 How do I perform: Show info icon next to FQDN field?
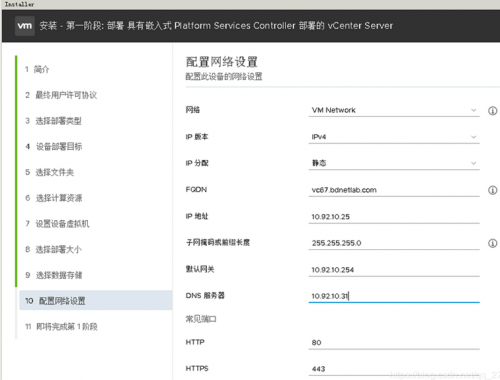pos(492,190)
